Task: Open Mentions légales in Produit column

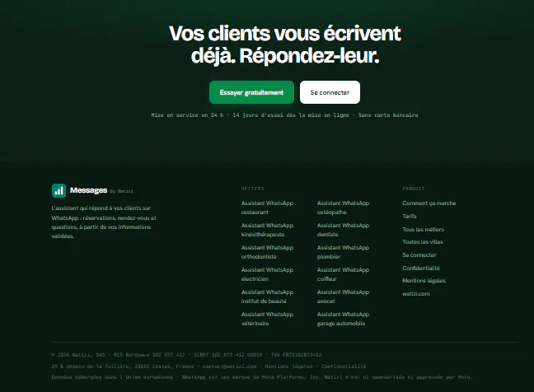Action: [424, 281]
